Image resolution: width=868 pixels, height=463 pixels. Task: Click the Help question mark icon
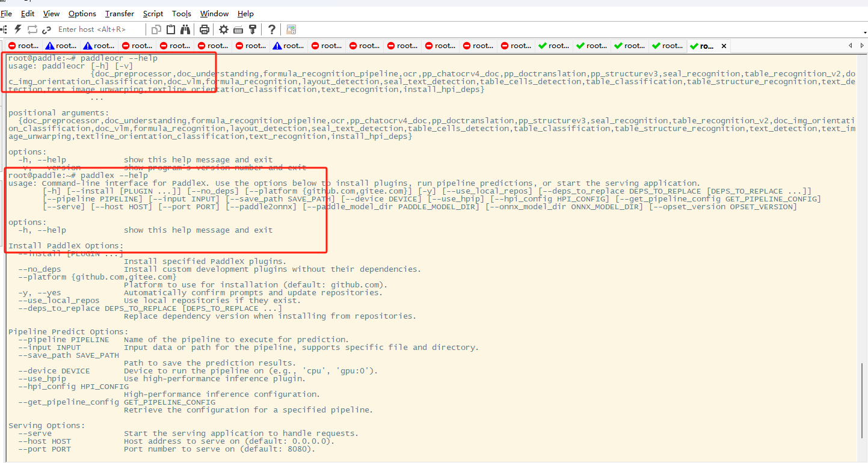tap(272, 29)
